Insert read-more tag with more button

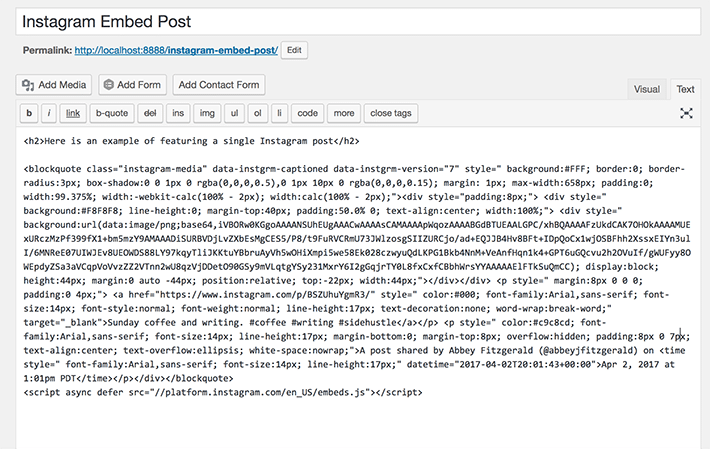click(344, 113)
